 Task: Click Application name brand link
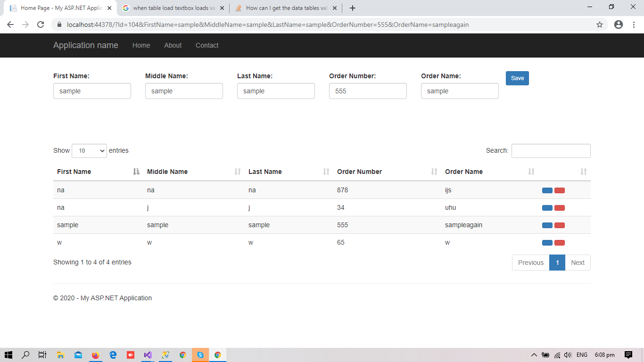(86, 45)
